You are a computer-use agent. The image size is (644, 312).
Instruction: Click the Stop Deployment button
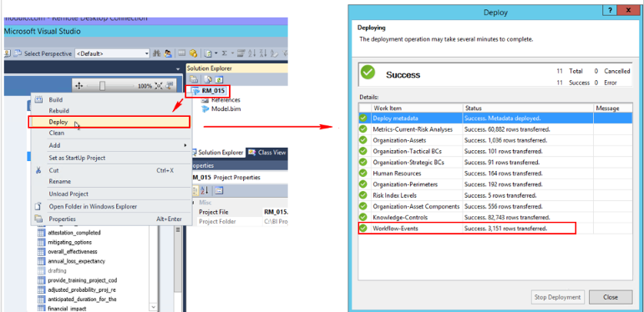558,297
